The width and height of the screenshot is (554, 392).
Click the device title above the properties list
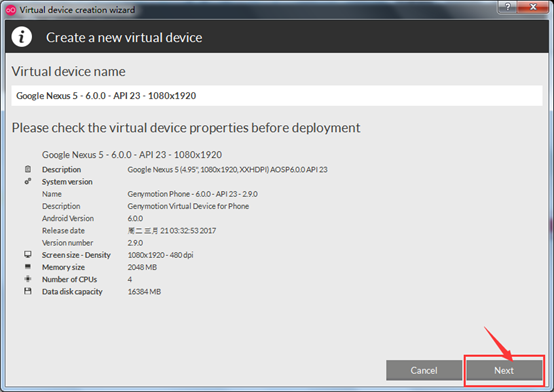[x=132, y=154]
